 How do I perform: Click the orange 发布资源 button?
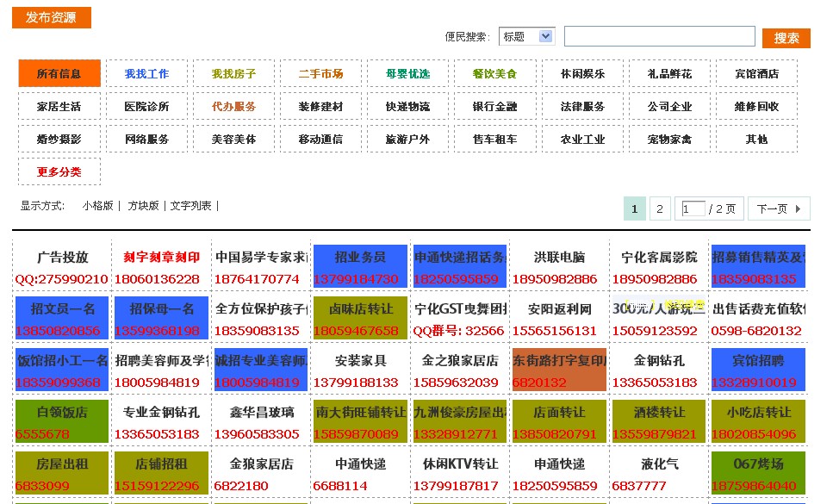pyautogui.click(x=52, y=18)
